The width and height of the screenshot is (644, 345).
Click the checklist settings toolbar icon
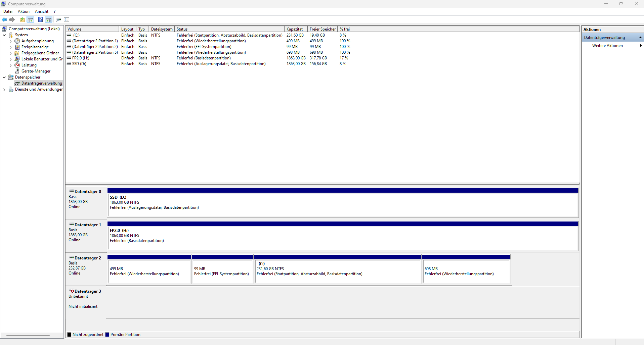point(67,19)
